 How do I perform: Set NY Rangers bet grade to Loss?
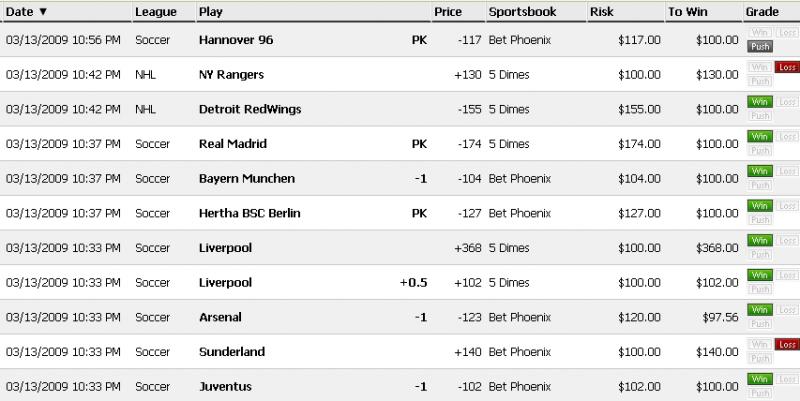coord(788,67)
